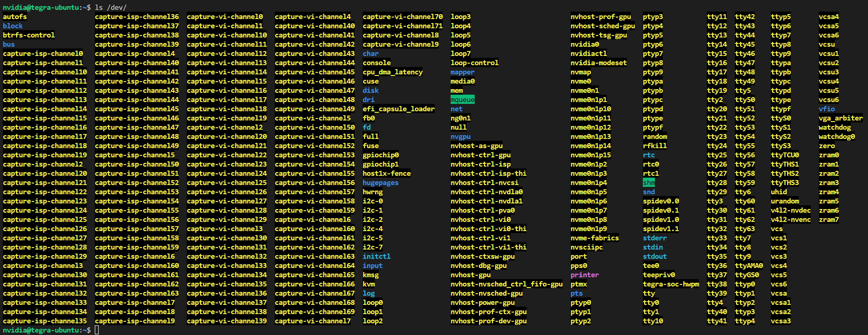
Task: Click the cpu_dma_latency entry
Action: pyautogui.click(x=392, y=72)
